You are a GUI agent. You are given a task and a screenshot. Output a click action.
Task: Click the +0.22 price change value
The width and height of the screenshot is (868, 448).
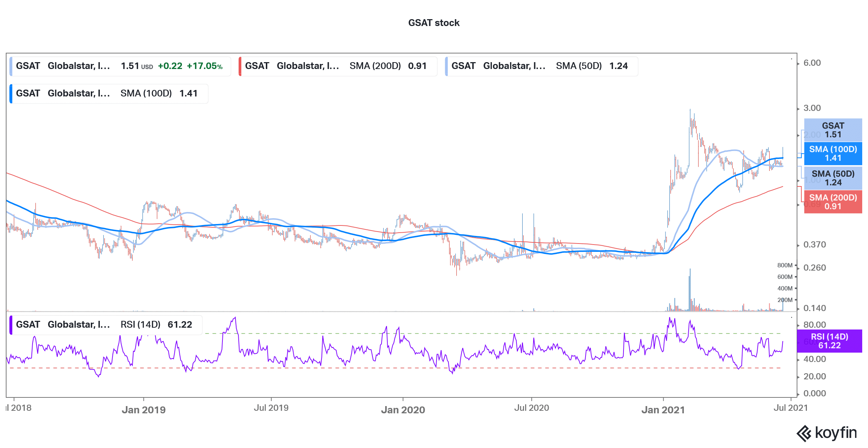coord(170,66)
